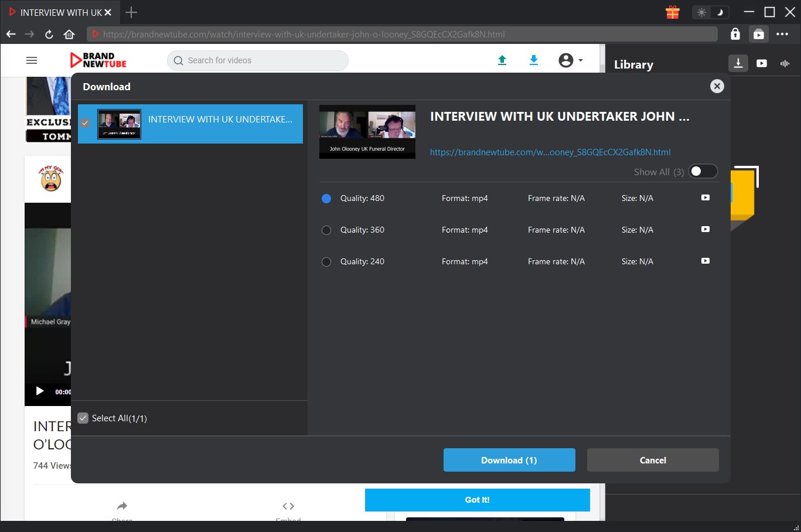801x532 pixels.
Task: Click the home icon in navigation bar
Action: pos(69,35)
